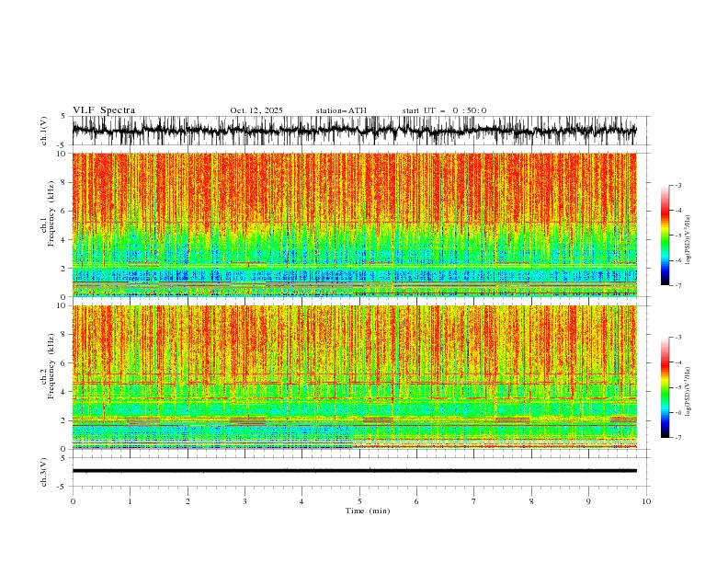Select the ch.2 frequency axis "8" tick
This screenshot has width=728, height=563.
65,335
